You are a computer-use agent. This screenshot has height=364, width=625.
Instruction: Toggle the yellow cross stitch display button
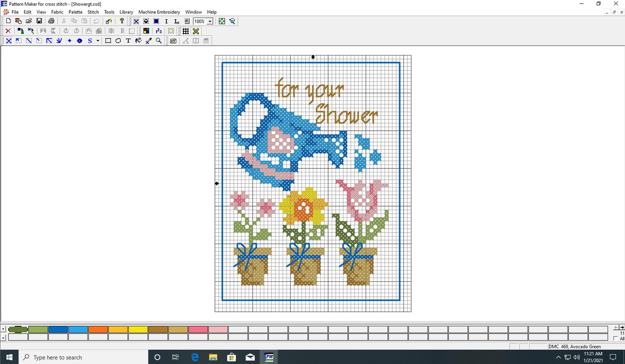coord(196,31)
